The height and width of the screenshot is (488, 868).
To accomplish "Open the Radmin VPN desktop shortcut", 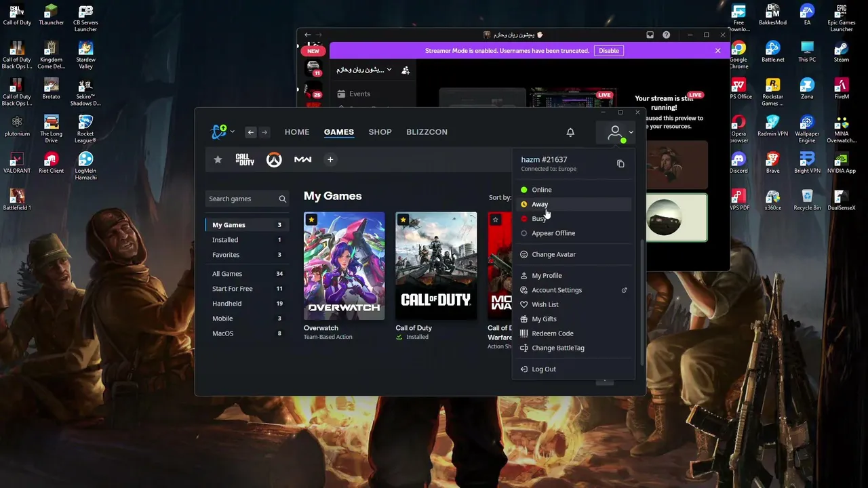I will (x=773, y=126).
